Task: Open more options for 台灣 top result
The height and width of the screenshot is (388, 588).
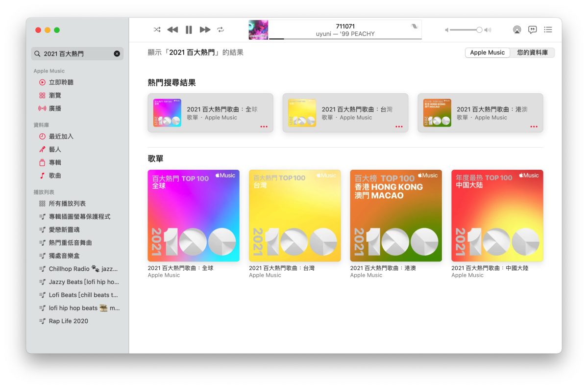Action: coord(399,127)
